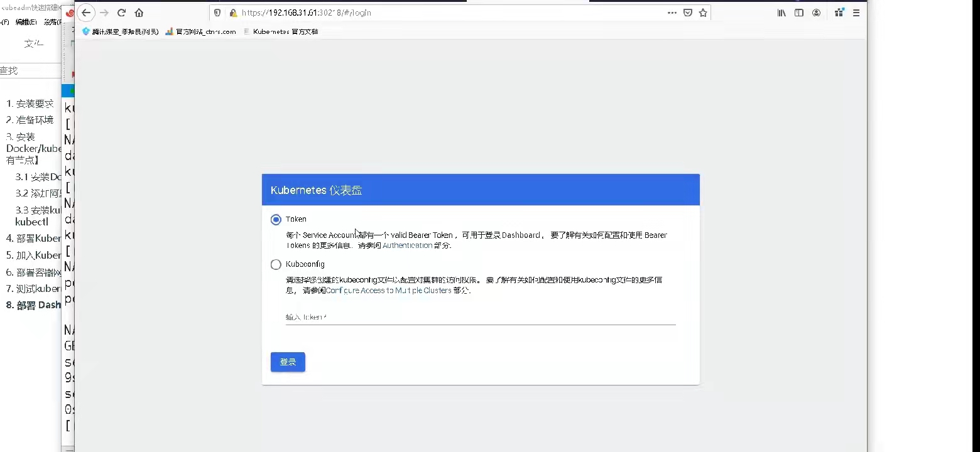Bookmark this page with the star icon
The image size is (980, 452).
pyautogui.click(x=703, y=13)
